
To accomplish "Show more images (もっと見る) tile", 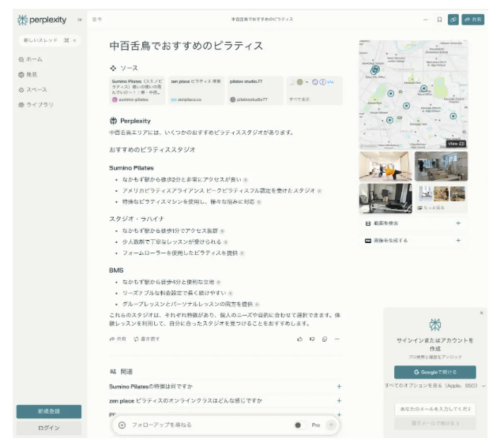I will tap(441, 198).
